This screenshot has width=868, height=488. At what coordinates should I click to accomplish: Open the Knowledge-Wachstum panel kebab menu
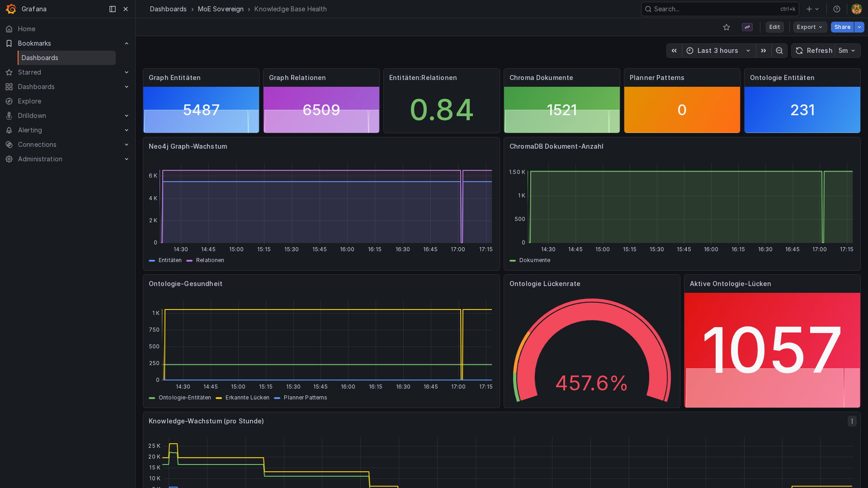[x=852, y=421]
